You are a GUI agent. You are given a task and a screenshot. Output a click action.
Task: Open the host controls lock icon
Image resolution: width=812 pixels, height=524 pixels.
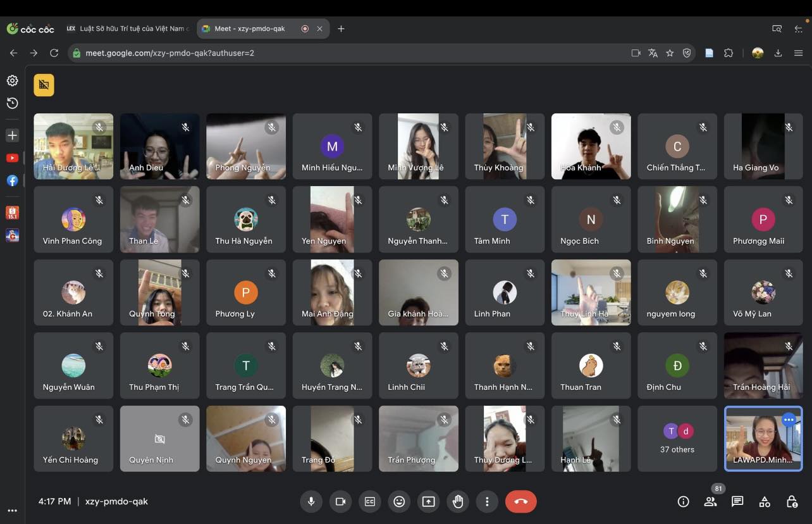792,502
